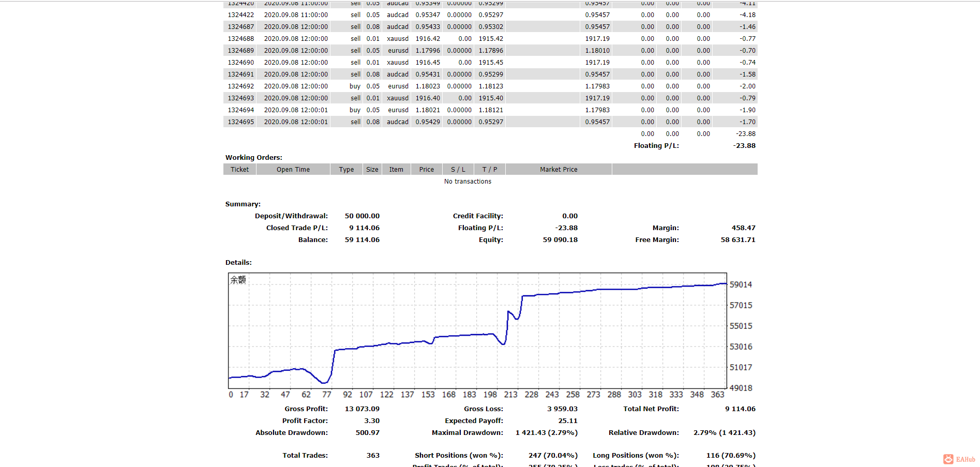
Task: Select the Profit Factor value 3.30
Action: pos(371,421)
